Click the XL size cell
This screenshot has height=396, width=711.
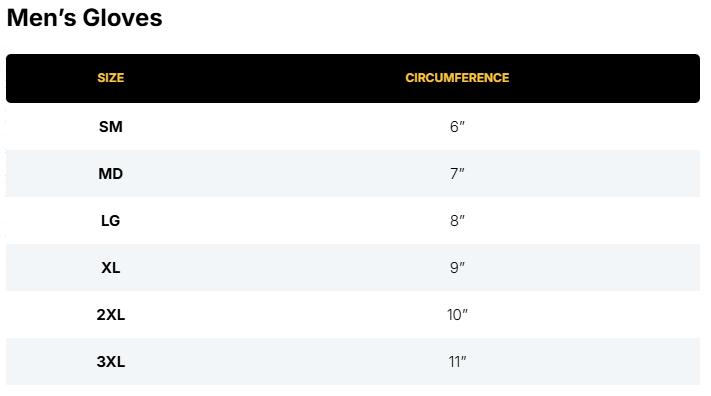[x=111, y=268]
